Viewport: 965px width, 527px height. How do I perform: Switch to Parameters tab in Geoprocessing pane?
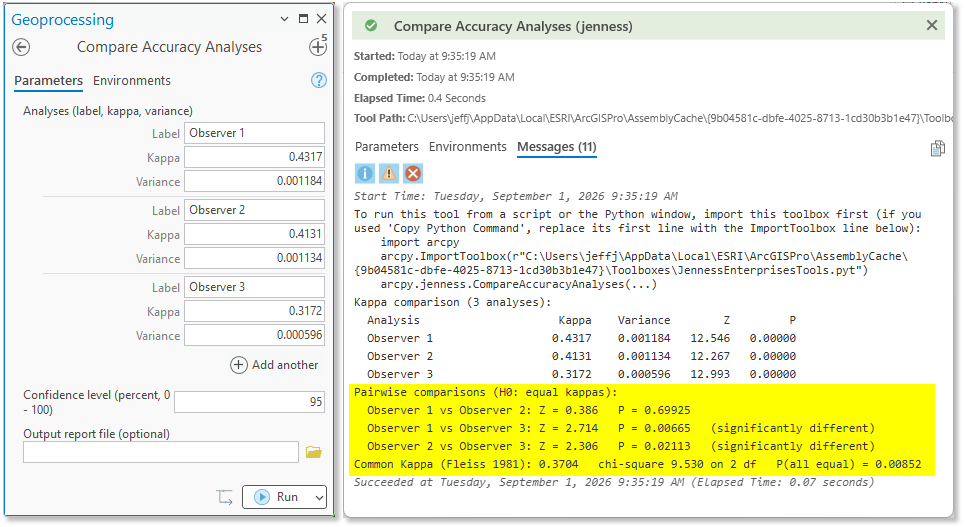point(49,81)
